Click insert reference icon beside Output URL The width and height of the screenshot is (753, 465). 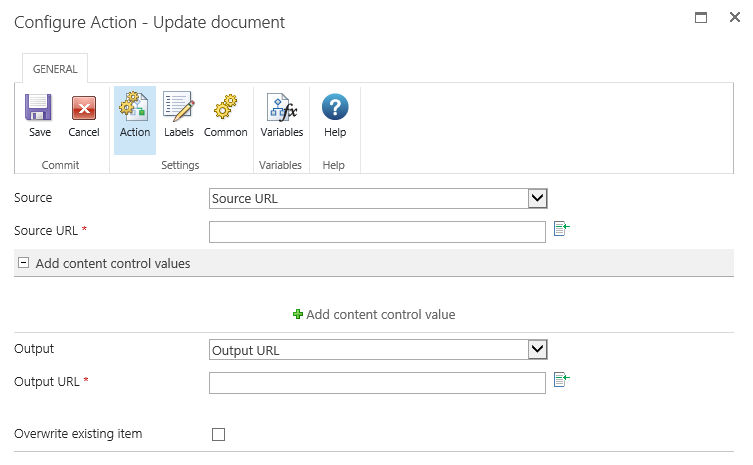click(561, 380)
